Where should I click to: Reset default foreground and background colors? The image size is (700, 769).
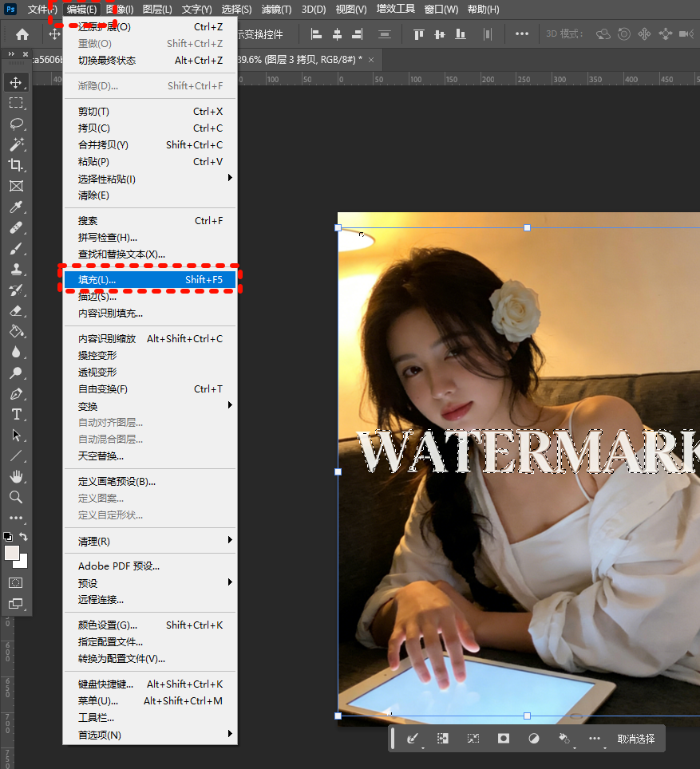8,537
